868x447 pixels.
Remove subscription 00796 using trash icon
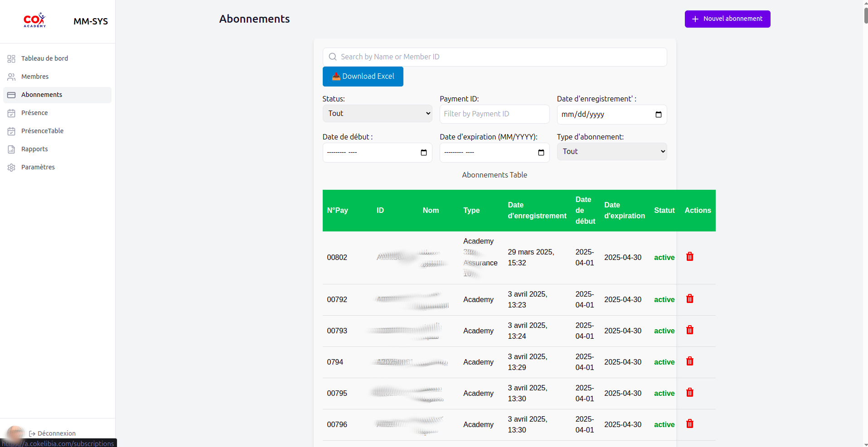click(x=689, y=424)
